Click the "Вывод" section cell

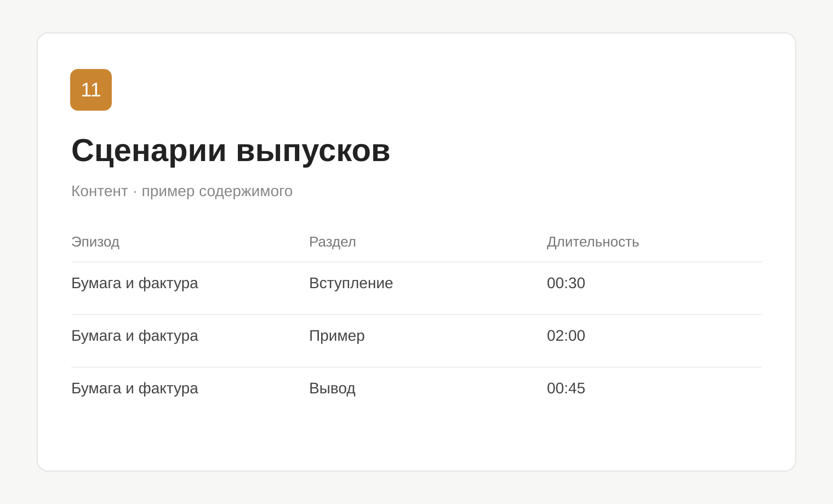click(332, 388)
